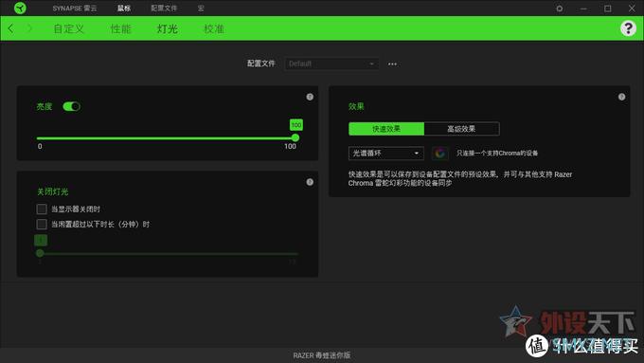Show help tip for 效果 panel
The width and height of the screenshot is (644, 363).
(621, 97)
